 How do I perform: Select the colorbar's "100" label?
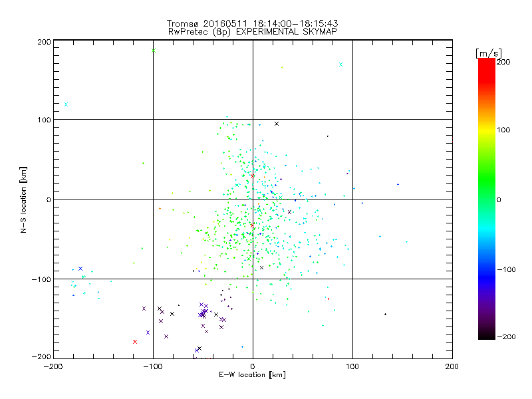503,130
